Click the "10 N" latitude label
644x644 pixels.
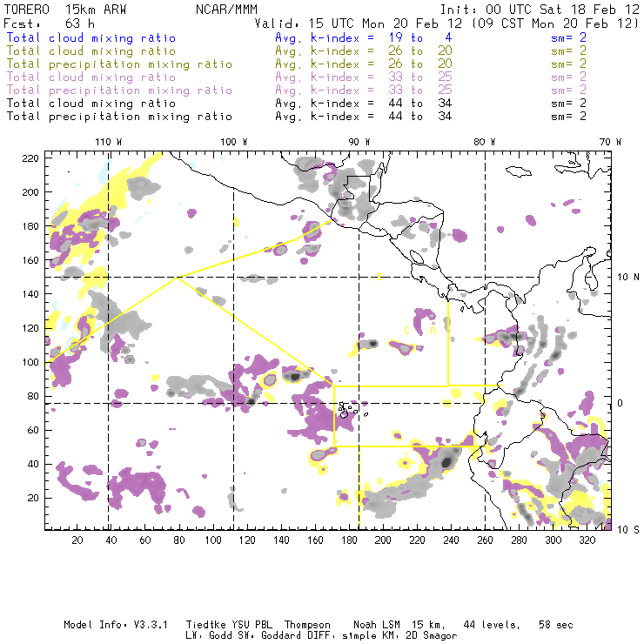pos(628,278)
